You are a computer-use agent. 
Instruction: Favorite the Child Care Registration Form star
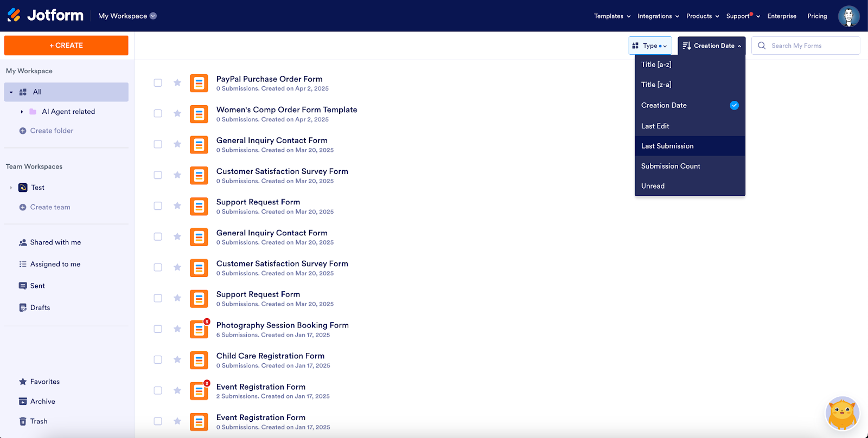pyautogui.click(x=177, y=360)
